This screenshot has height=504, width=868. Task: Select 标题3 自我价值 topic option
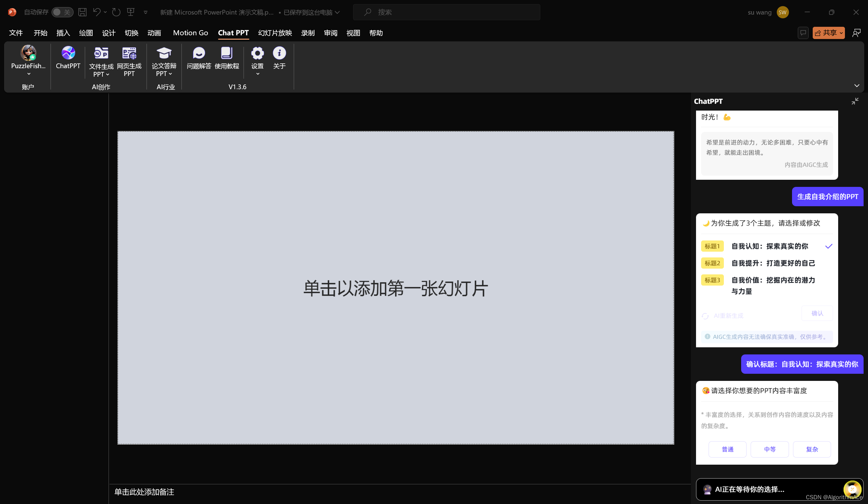(x=773, y=280)
